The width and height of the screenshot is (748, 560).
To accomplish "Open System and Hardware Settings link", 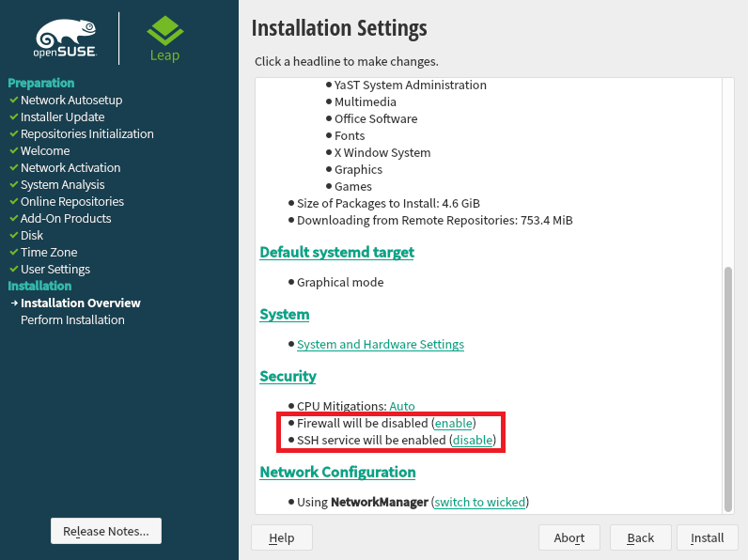I will [381, 345].
